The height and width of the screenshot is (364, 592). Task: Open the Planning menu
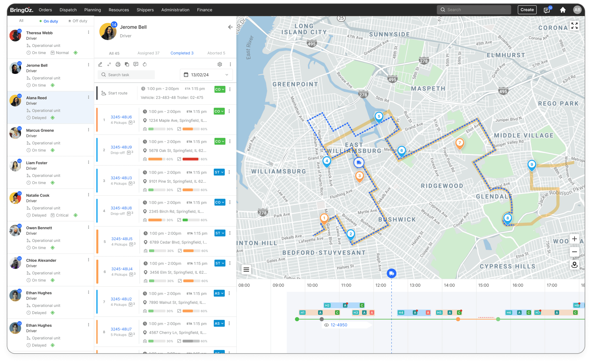(x=92, y=10)
